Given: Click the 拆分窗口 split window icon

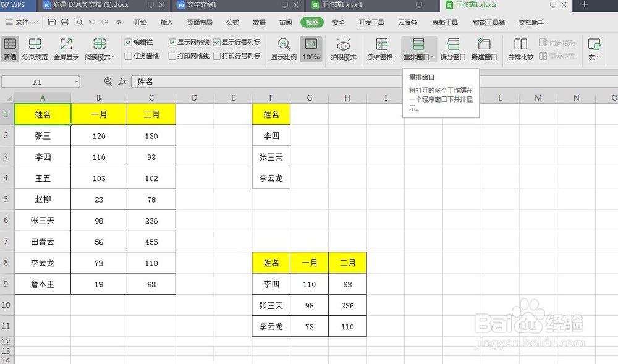Looking at the screenshot, I should click(x=453, y=49).
